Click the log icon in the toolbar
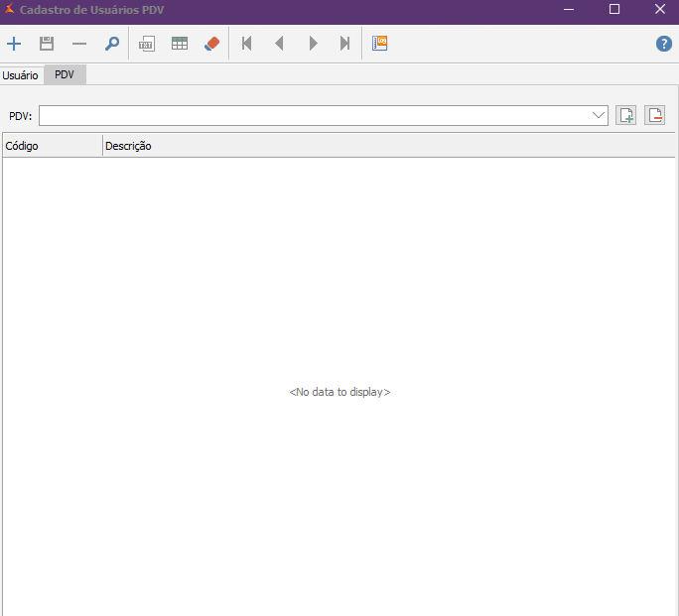This screenshot has height=616, width=679. point(380,44)
